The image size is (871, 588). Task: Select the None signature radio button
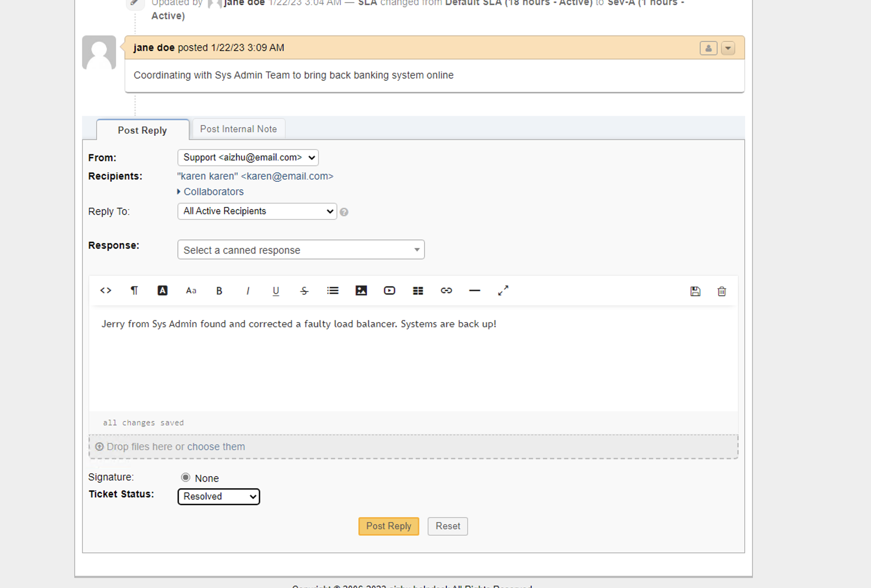click(186, 477)
